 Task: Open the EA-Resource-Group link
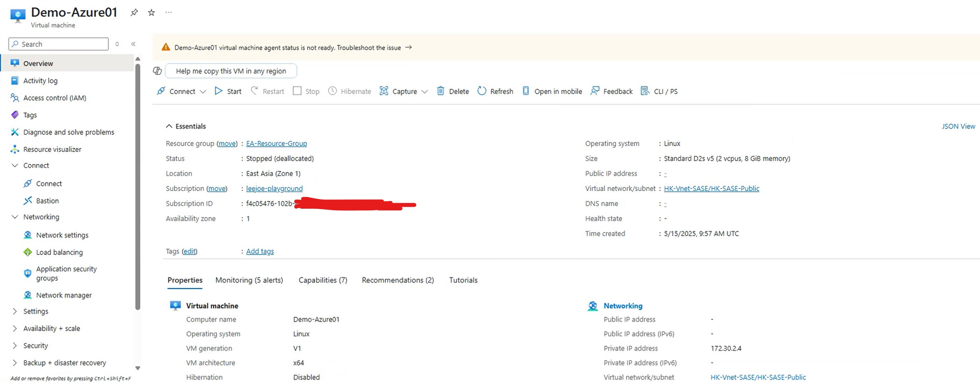[x=276, y=144]
